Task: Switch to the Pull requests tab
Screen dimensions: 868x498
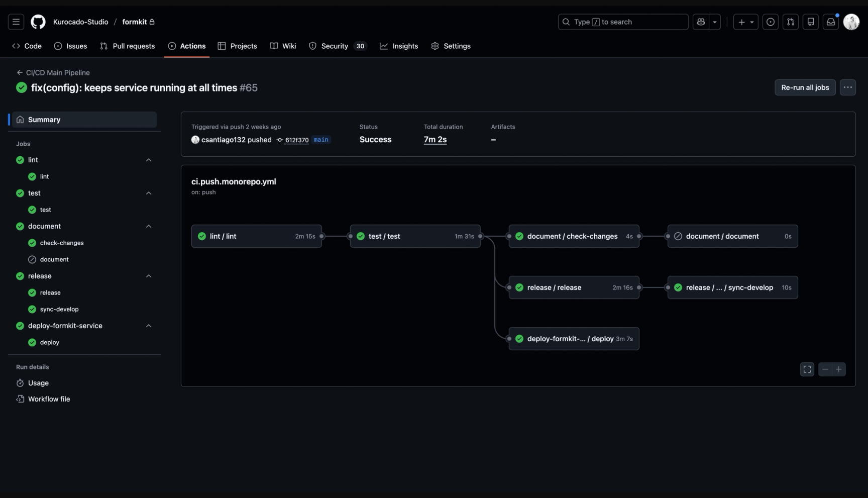Action: click(128, 46)
